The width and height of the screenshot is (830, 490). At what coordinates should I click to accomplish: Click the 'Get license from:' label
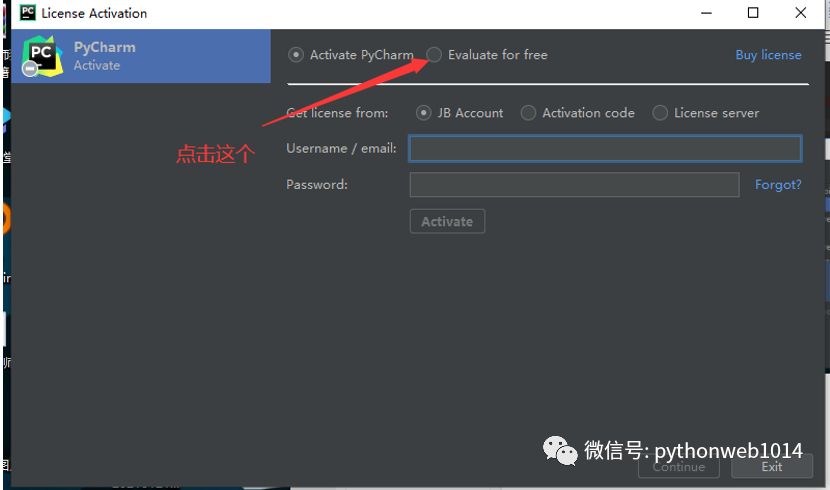337,113
